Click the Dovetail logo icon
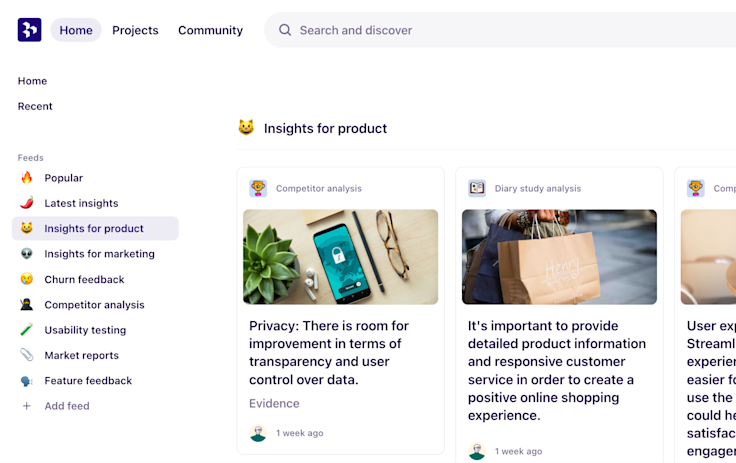 click(x=30, y=30)
